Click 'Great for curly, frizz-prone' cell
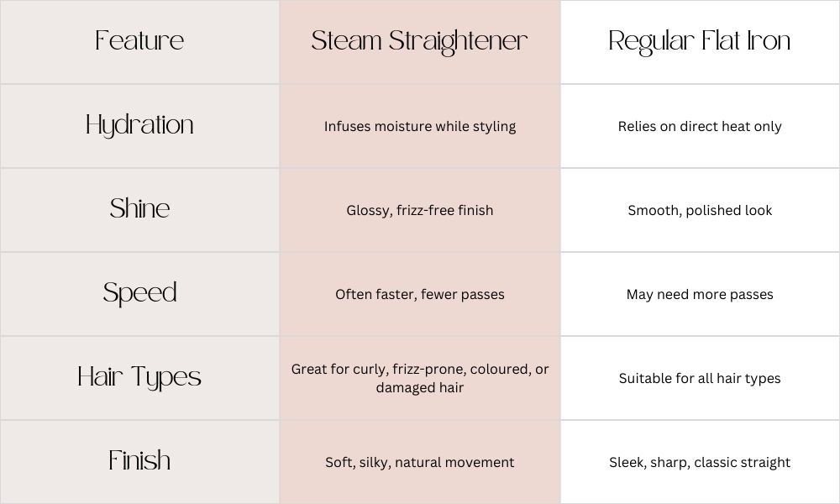This screenshot has height=504, width=840. 419,378
